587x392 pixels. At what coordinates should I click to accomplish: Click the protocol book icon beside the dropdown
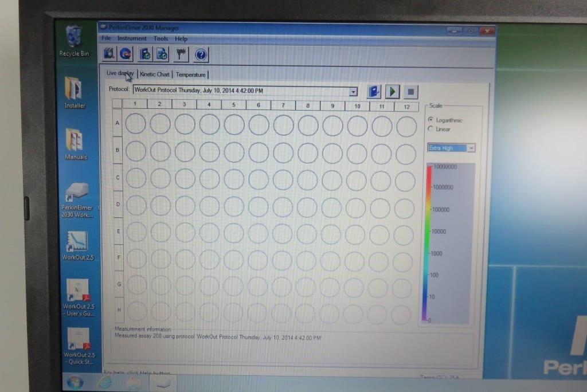374,91
